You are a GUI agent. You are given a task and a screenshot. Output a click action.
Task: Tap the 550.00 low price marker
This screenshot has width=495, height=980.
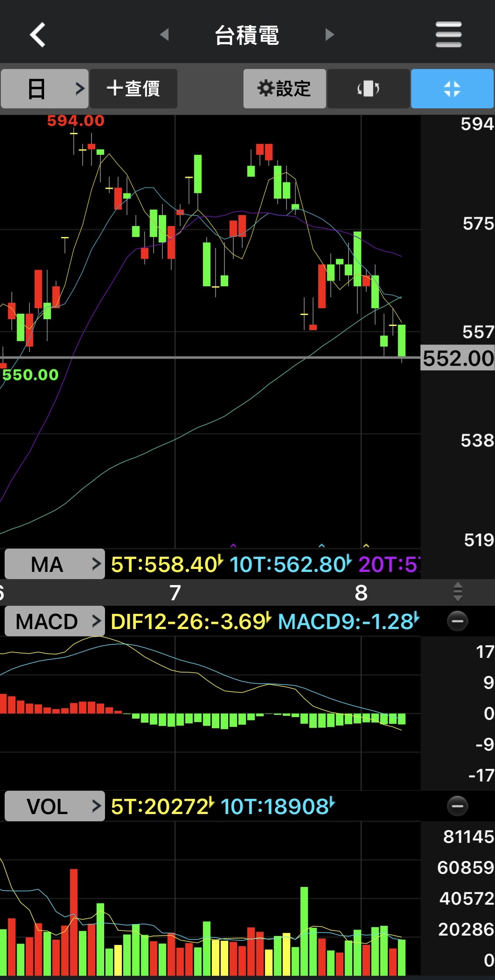tap(30, 375)
